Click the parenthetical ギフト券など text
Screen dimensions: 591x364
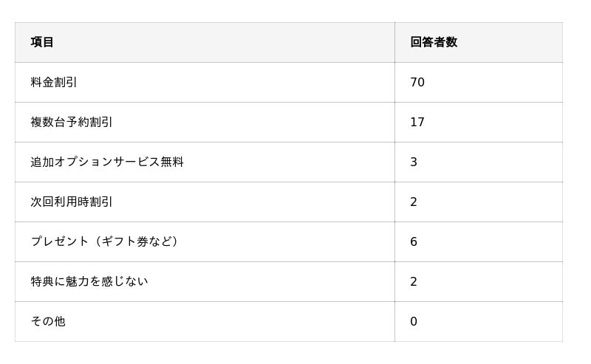(138, 241)
